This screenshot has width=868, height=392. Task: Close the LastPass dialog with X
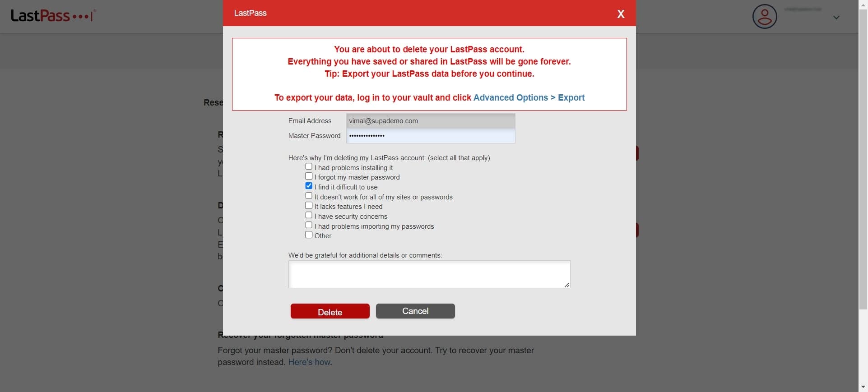point(621,14)
